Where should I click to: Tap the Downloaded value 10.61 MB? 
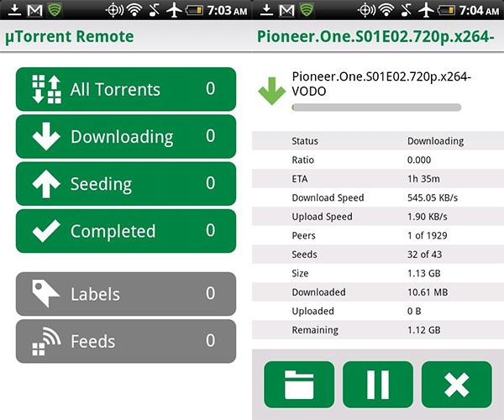tap(428, 292)
